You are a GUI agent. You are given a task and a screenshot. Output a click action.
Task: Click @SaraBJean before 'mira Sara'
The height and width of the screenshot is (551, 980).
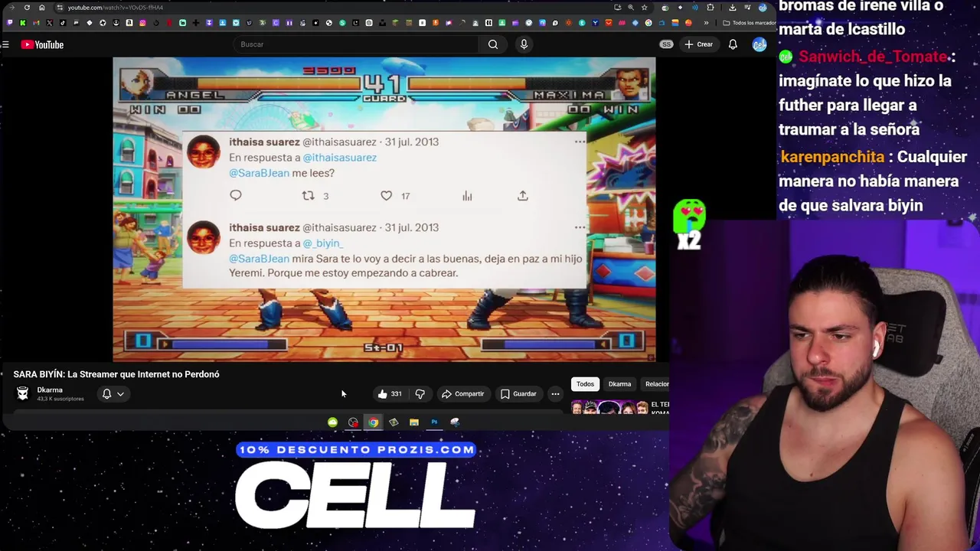click(x=259, y=259)
